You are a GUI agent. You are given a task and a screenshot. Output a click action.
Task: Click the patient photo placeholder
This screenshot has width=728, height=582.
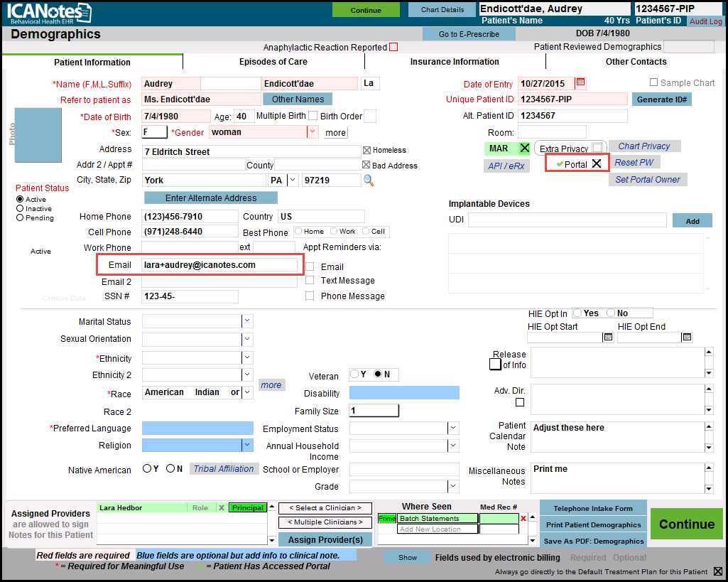(38, 135)
